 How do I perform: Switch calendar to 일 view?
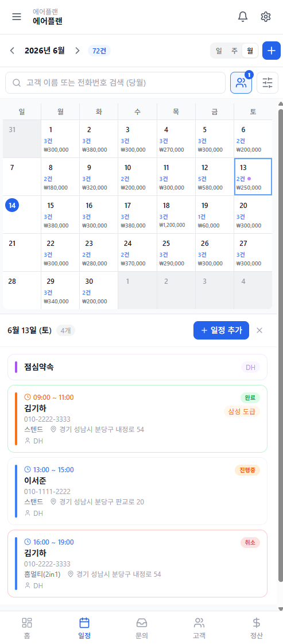[x=219, y=51]
